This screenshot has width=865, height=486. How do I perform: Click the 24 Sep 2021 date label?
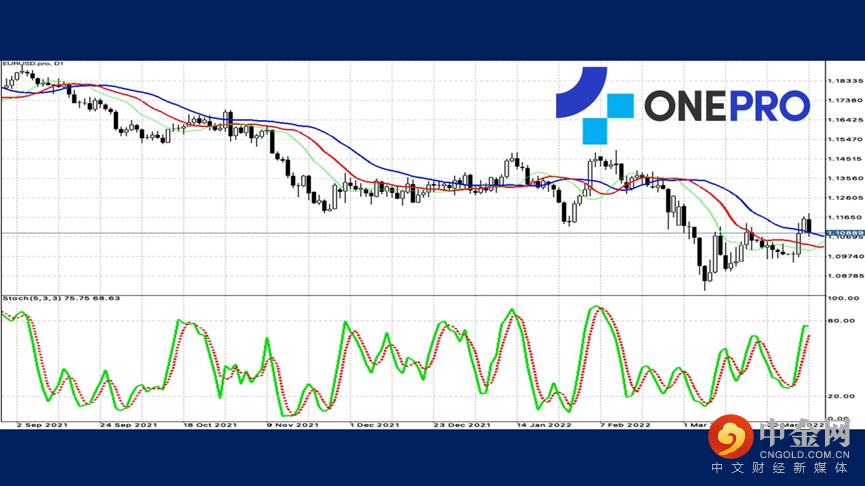click(x=128, y=425)
